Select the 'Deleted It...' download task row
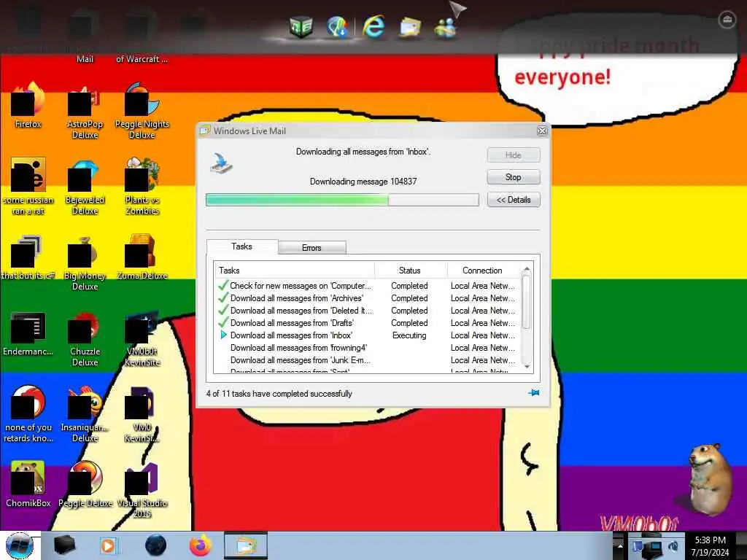Image resolution: width=747 pixels, height=560 pixels. click(x=368, y=311)
